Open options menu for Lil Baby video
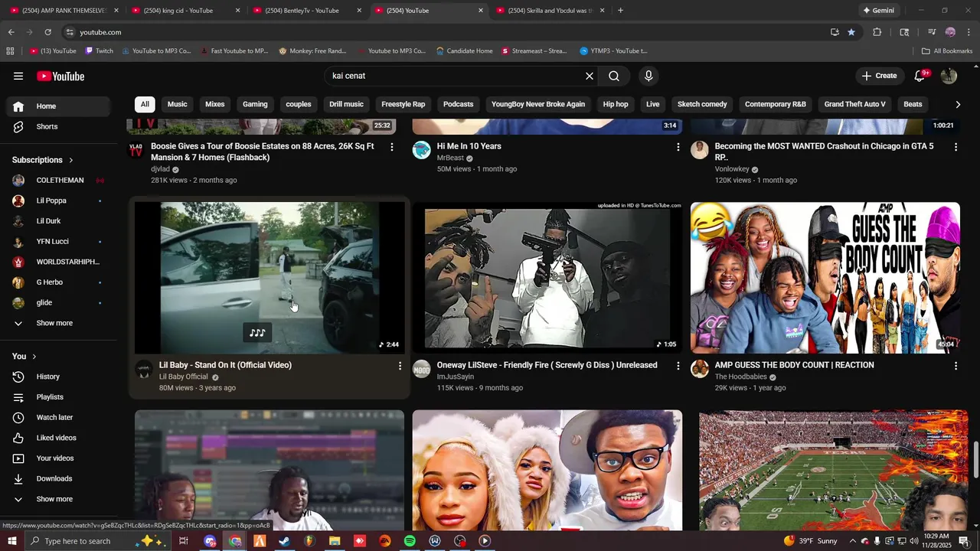The height and width of the screenshot is (551, 980). click(399, 366)
